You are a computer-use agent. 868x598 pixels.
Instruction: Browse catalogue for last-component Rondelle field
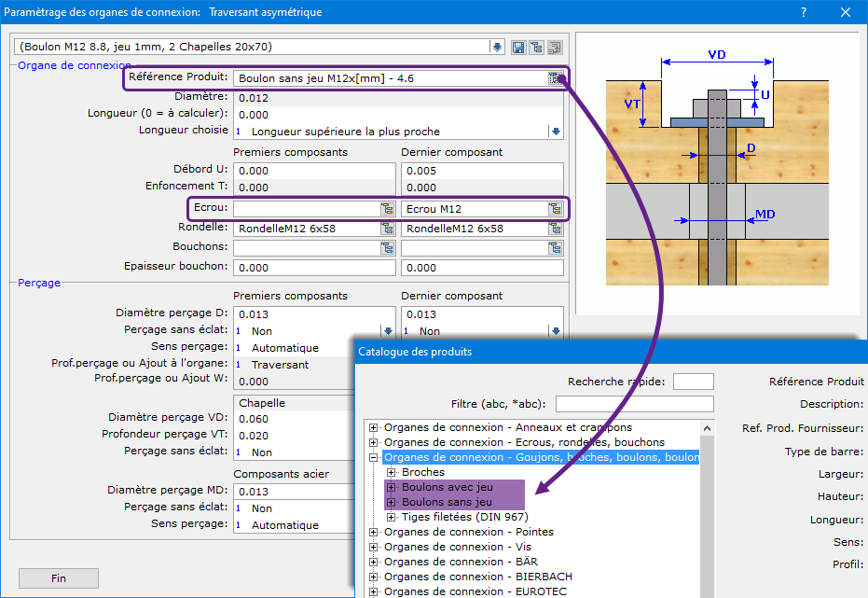point(556,229)
